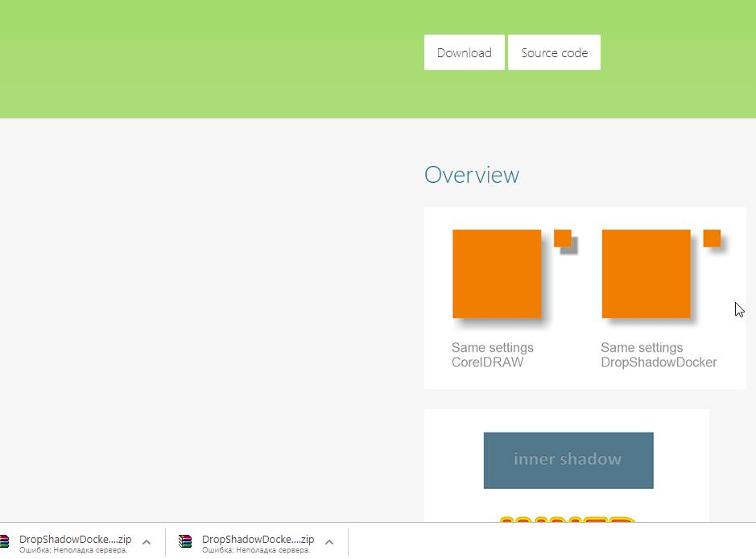Click the large orange square under DropShadowDocker

coord(646,274)
